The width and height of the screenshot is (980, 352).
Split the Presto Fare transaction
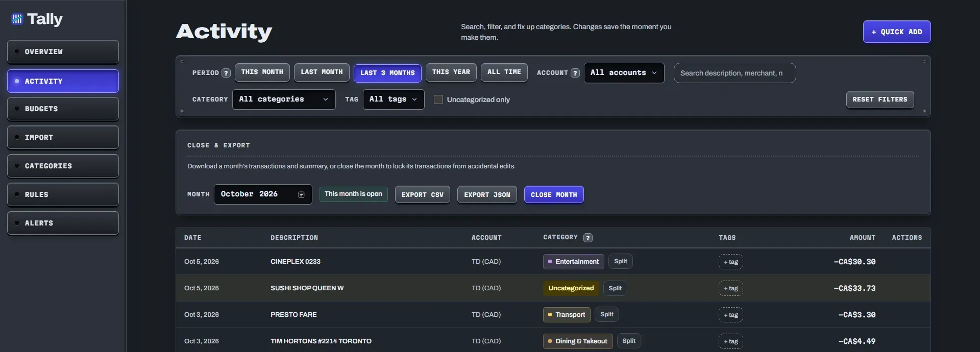click(x=607, y=314)
